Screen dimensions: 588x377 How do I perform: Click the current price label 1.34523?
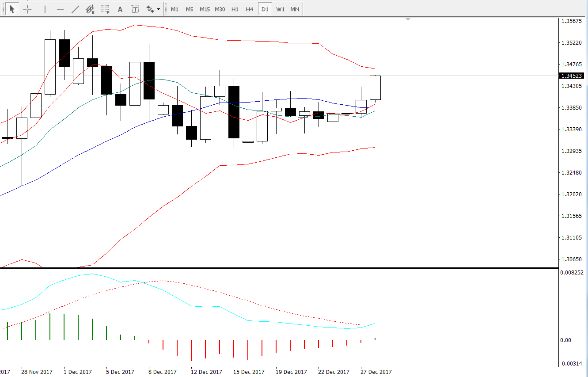click(572, 76)
